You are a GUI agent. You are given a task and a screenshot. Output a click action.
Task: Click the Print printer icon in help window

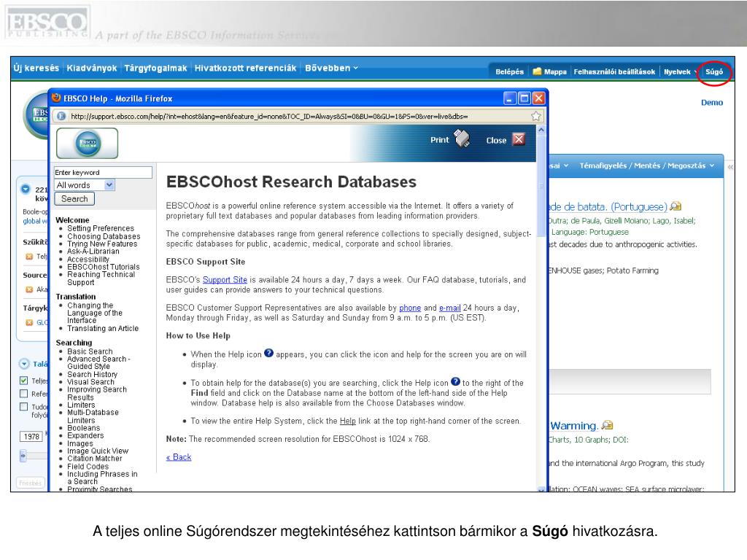click(462, 139)
